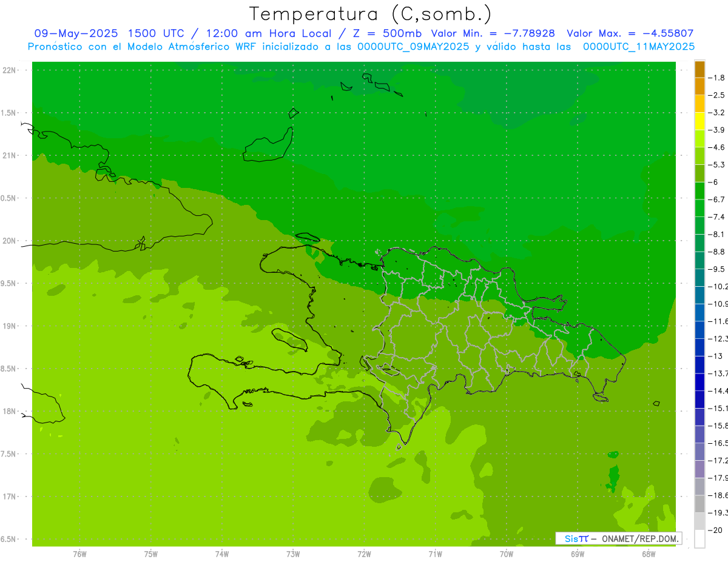Viewport: 728px width, 562px height.
Task: Click the 17N latitude label
Action: 10,497
